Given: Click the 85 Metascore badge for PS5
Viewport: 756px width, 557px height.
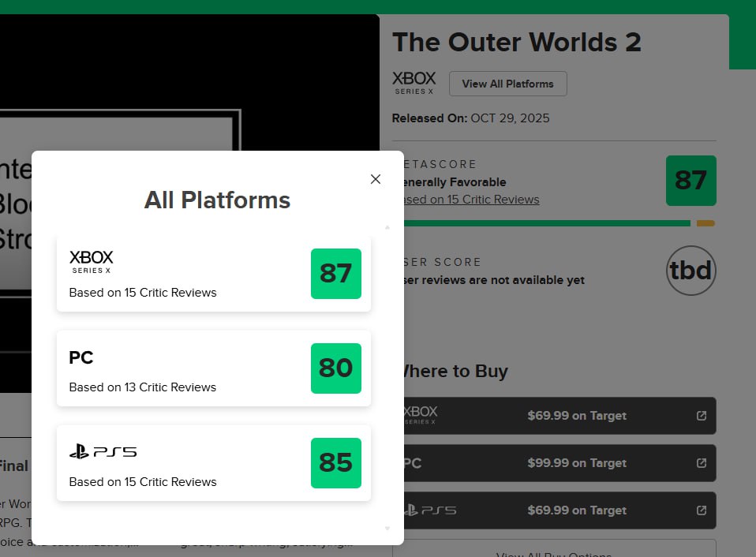Looking at the screenshot, I should pos(335,463).
